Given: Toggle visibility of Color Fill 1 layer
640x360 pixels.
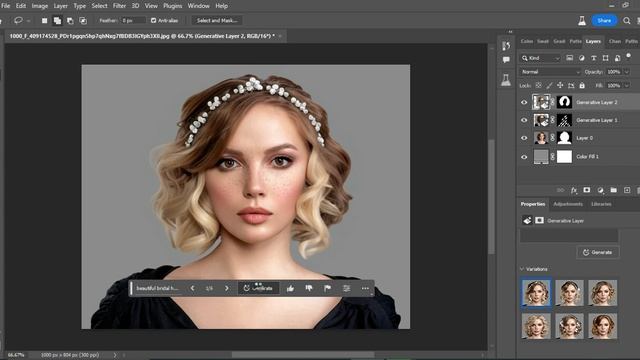Looking at the screenshot, I should (x=524, y=157).
